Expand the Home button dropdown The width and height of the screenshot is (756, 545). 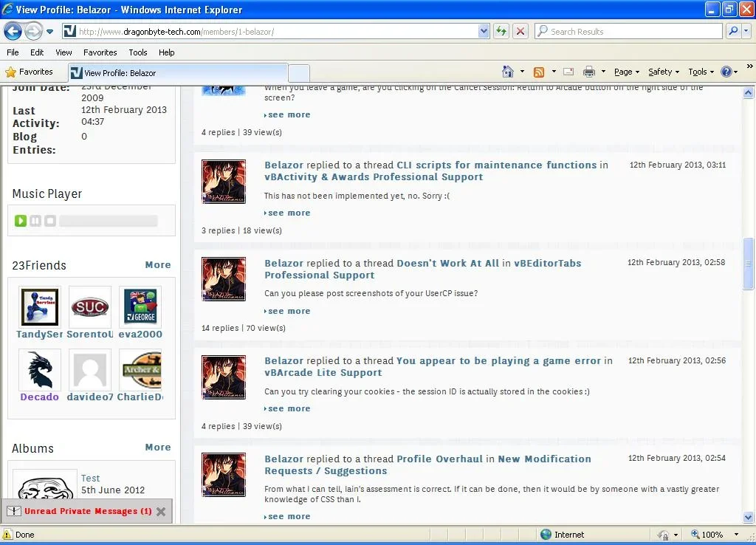click(522, 72)
